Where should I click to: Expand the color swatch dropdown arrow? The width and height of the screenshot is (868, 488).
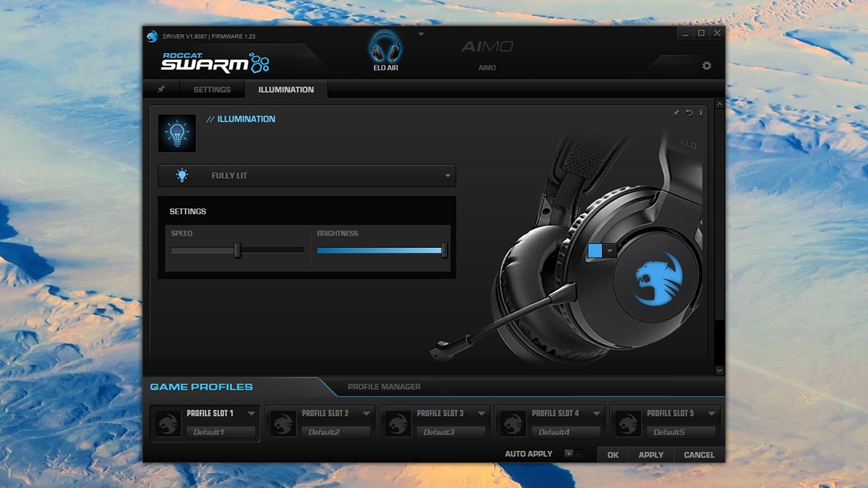pyautogui.click(x=610, y=250)
